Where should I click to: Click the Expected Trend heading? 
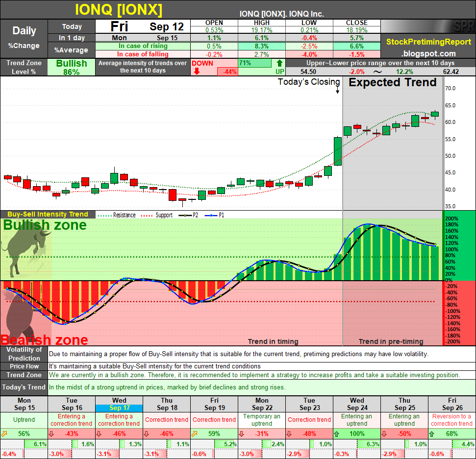click(x=392, y=82)
